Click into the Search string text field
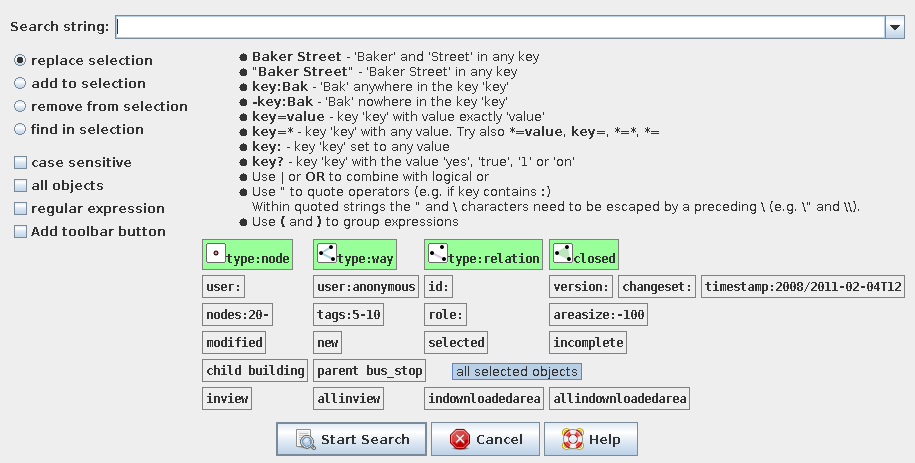The height and width of the screenshot is (463, 915). (500, 27)
